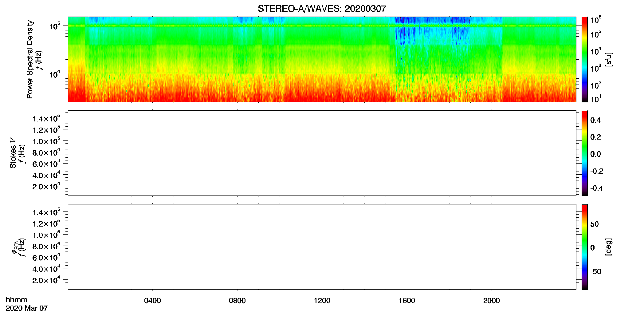The width and height of the screenshot is (644, 332).
Task: Click the 10^3 label on sfu color scale
Action: (x=596, y=68)
